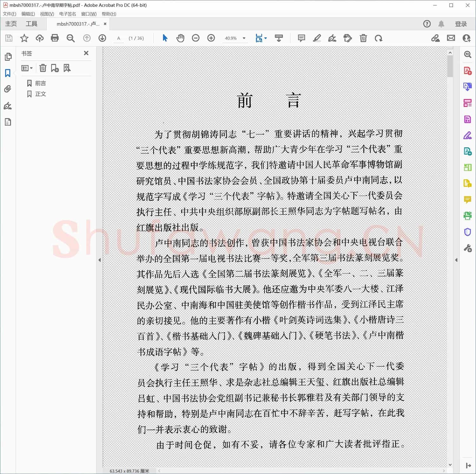The width and height of the screenshot is (476, 474).
Task: Open the Create PDF tool in the right sidebar
Action: [x=467, y=71]
